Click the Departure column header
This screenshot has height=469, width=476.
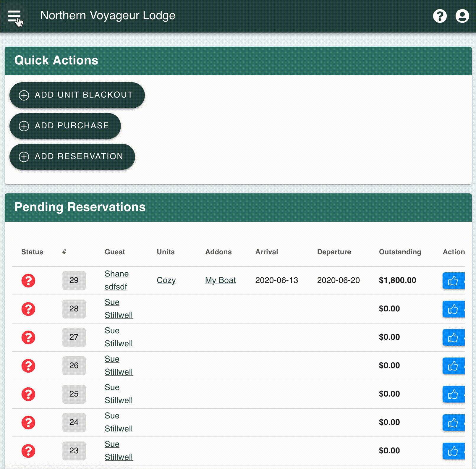334,252
